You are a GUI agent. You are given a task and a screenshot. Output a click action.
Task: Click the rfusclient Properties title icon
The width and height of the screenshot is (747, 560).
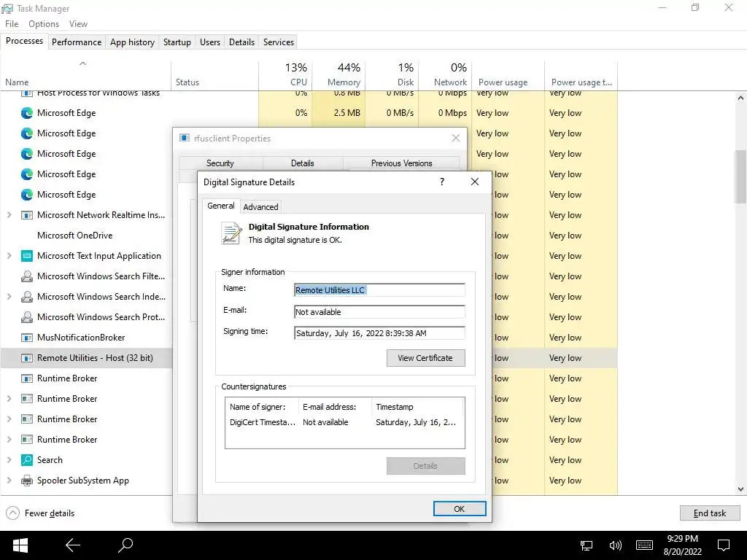click(185, 138)
